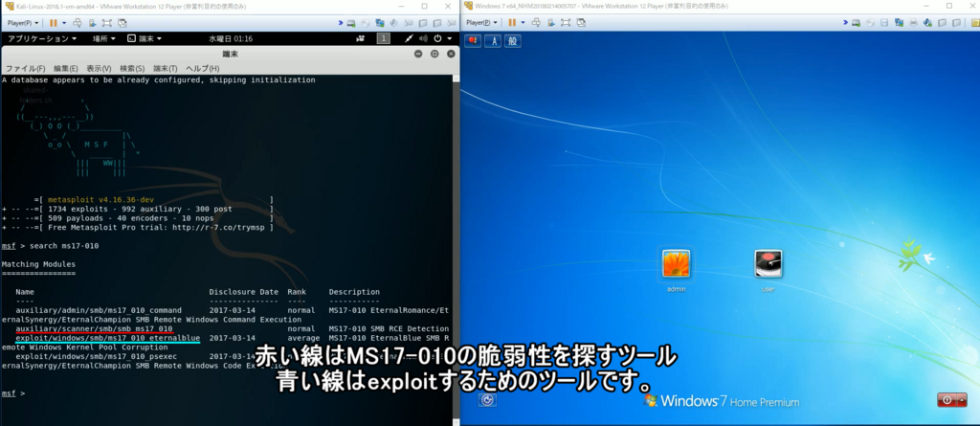Toggle Unity mode icon in Kali VMware toolbar
Image resolution: width=980 pixels, height=426 pixels.
122,23
